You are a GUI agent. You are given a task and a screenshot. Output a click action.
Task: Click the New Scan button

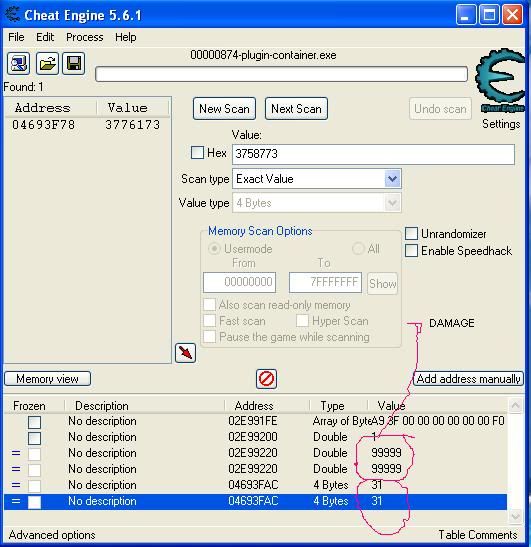pyautogui.click(x=224, y=109)
